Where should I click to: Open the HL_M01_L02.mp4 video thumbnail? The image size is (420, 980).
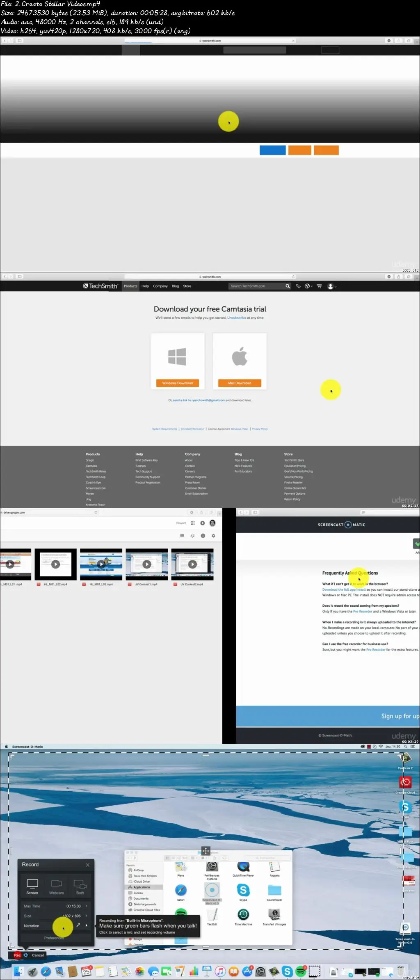[55, 564]
